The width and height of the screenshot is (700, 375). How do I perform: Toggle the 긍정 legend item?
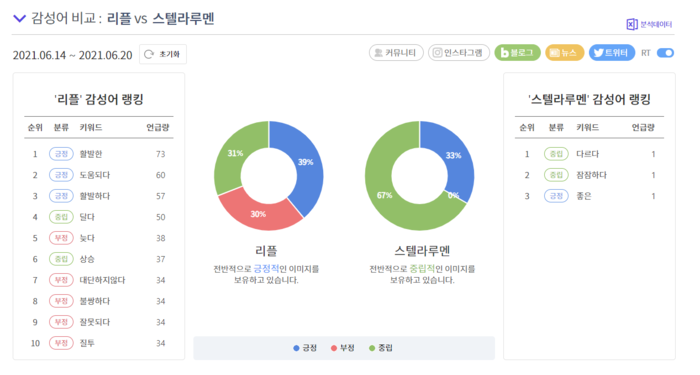[305, 348]
